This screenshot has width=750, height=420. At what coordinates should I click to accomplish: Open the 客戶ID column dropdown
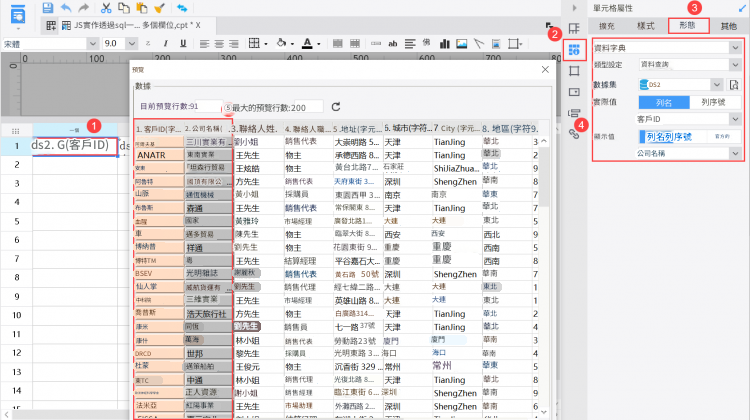pos(735,119)
